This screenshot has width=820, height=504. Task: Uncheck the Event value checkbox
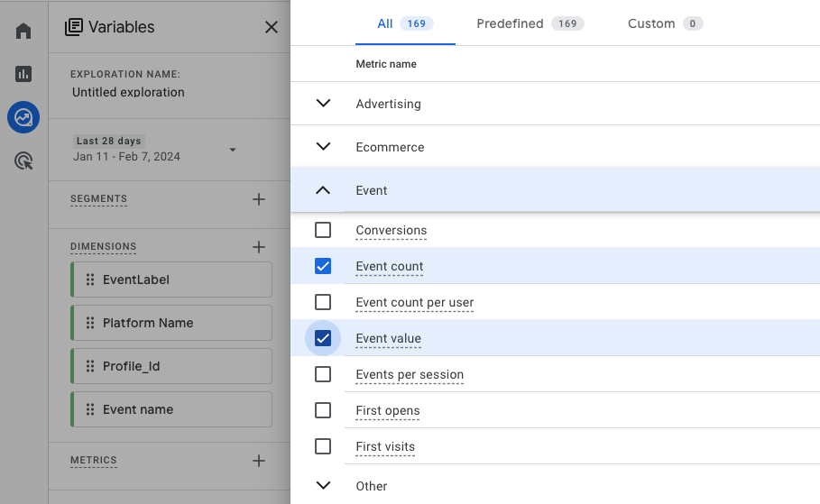click(x=323, y=338)
